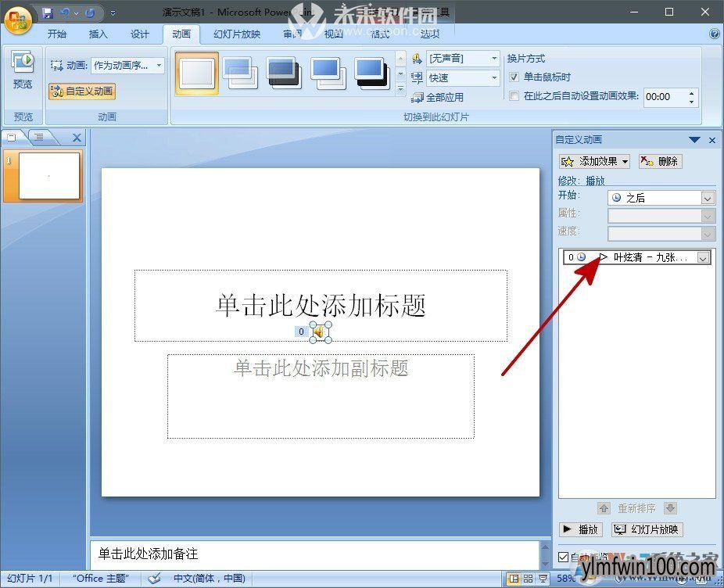Screen dimensions: 724x588
Task: Open the round Office button menu
Action: click(x=17, y=20)
